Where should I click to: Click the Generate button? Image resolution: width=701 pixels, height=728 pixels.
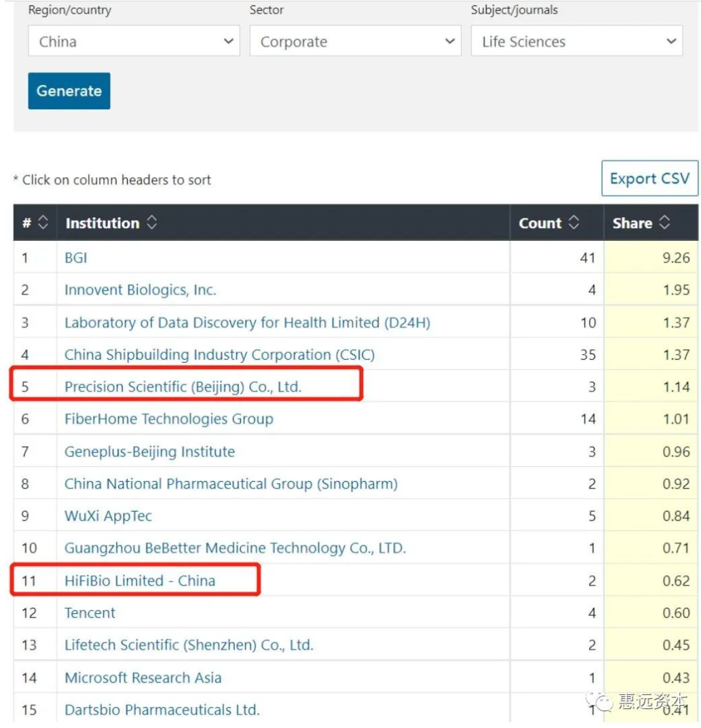point(69,91)
